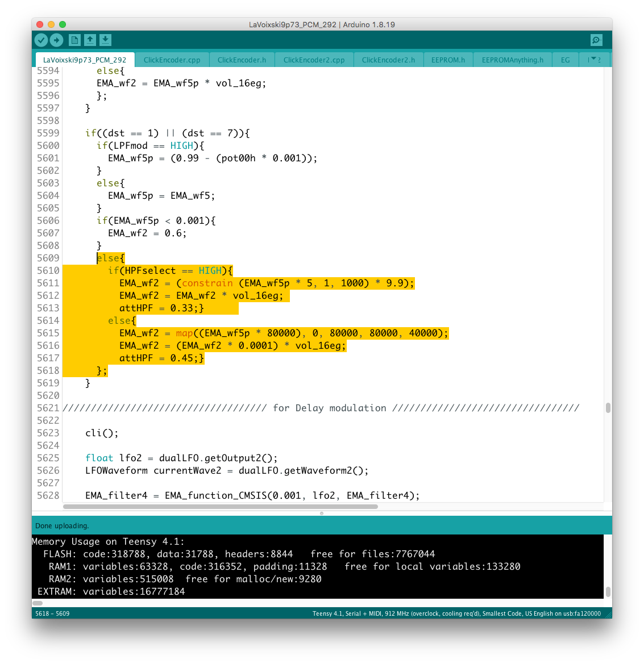Save sketch using the down-arrow icon
Image resolution: width=644 pixels, height=664 pixels.
[x=105, y=40]
